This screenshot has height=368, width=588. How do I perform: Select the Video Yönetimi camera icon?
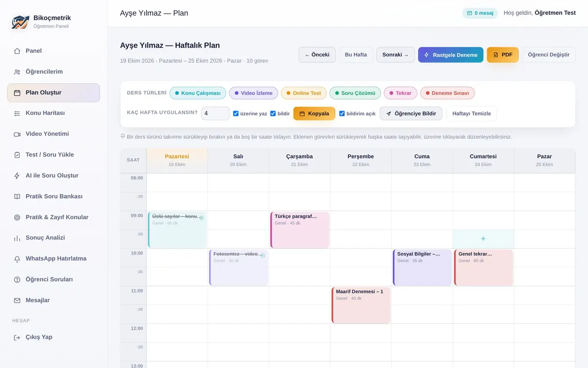click(x=17, y=134)
